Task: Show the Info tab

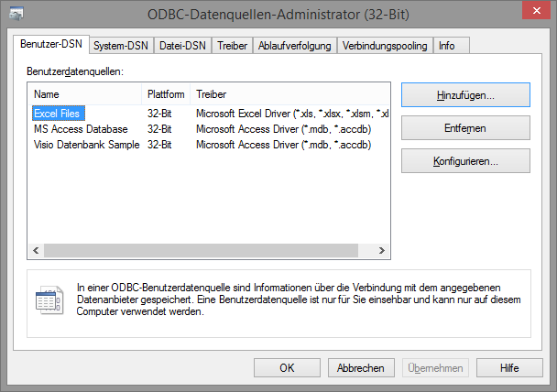Action: (446, 46)
